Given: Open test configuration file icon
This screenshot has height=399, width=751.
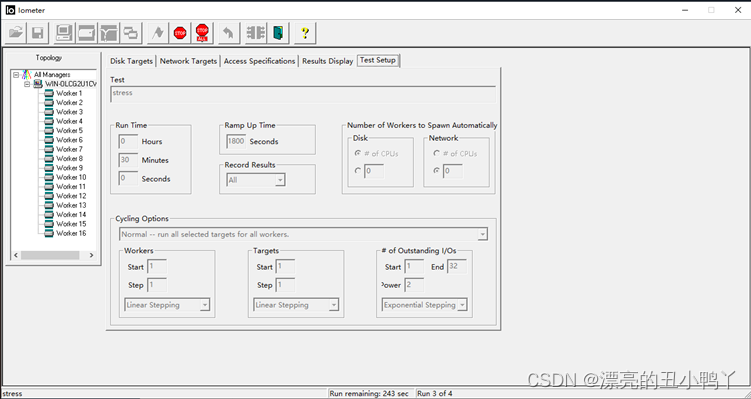Looking at the screenshot, I should (16, 33).
